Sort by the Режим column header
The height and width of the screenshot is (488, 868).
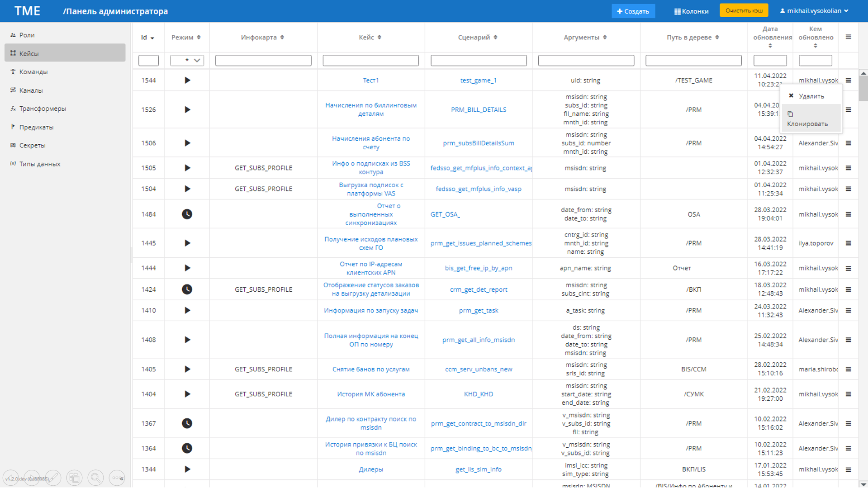186,38
